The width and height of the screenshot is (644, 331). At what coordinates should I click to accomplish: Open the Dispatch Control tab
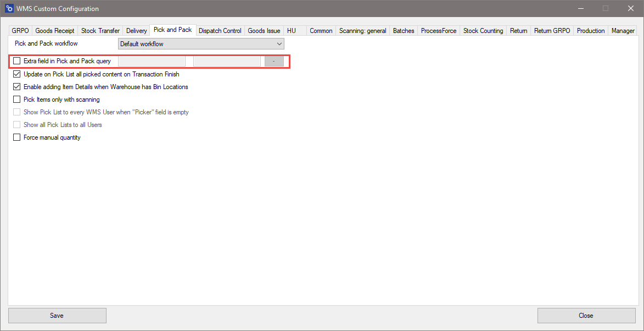tap(220, 31)
